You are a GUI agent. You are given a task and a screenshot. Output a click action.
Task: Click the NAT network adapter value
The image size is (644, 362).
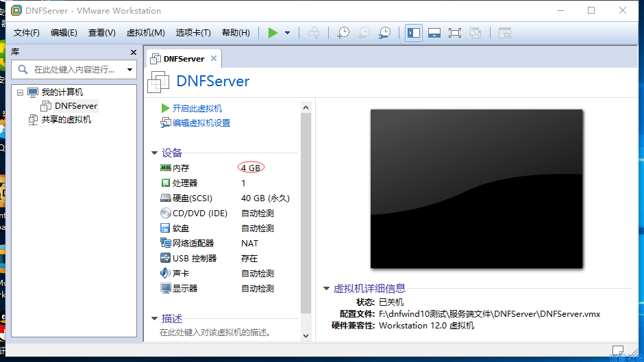click(x=249, y=244)
